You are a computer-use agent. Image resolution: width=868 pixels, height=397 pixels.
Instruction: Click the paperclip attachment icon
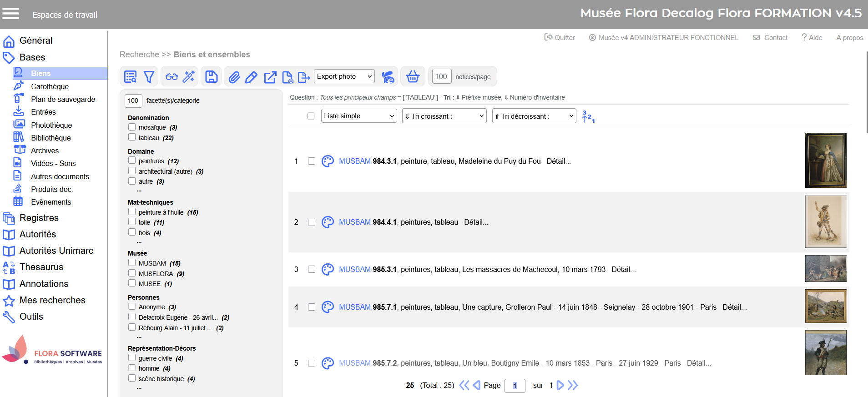point(234,77)
